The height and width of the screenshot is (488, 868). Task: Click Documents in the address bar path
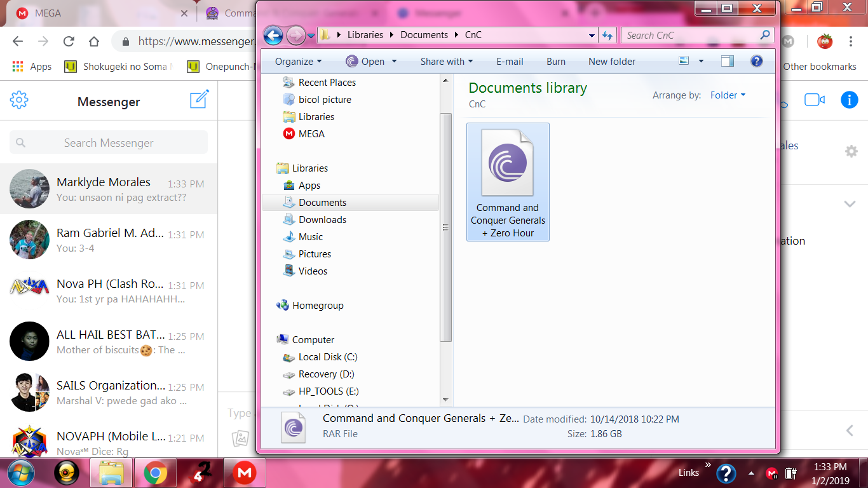click(424, 35)
